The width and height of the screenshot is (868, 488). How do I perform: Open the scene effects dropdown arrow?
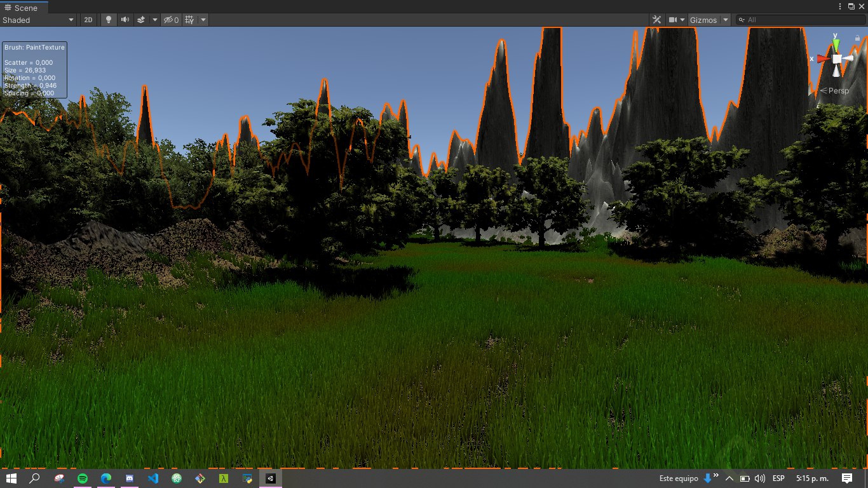(x=154, y=20)
